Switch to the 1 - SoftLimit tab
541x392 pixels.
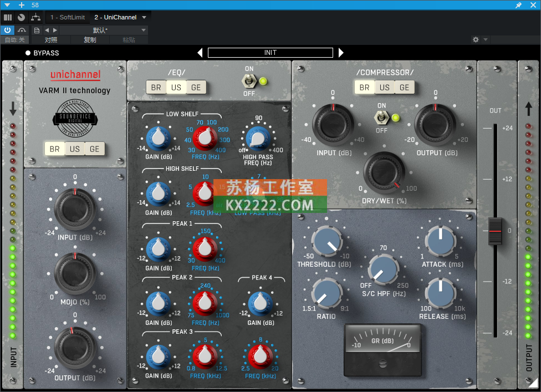[x=68, y=17]
